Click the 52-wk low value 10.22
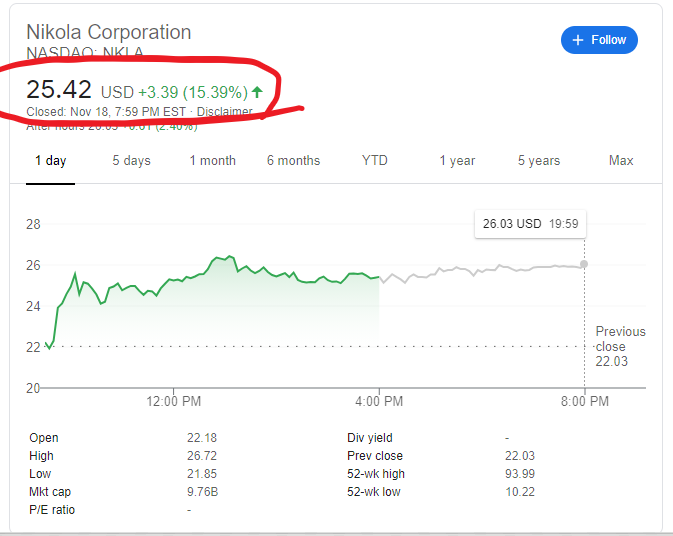 520,492
